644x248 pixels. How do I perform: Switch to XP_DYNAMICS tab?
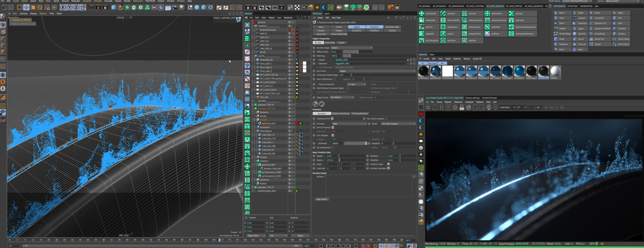click(x=439, y=6)
